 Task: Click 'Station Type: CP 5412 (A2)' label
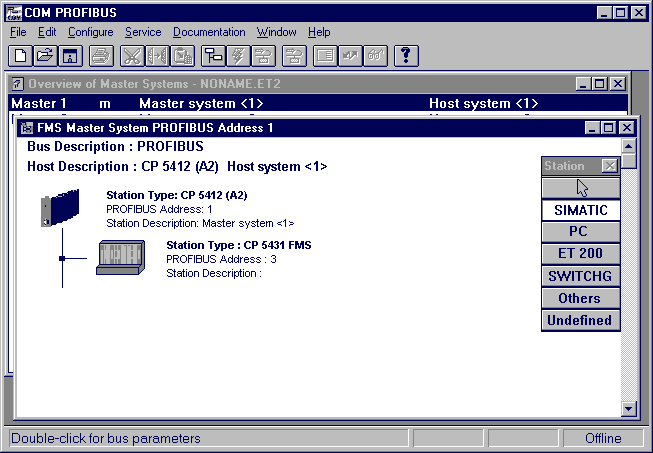tap(177, 195)
